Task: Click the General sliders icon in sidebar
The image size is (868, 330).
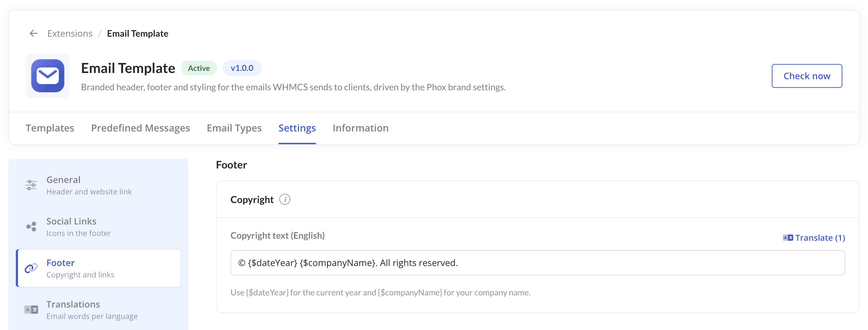Action: click(x=31, y=185)
